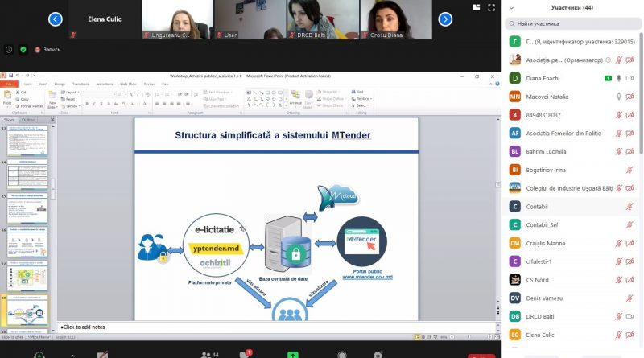Toggle Bold formatting

[x=87, y=104]
